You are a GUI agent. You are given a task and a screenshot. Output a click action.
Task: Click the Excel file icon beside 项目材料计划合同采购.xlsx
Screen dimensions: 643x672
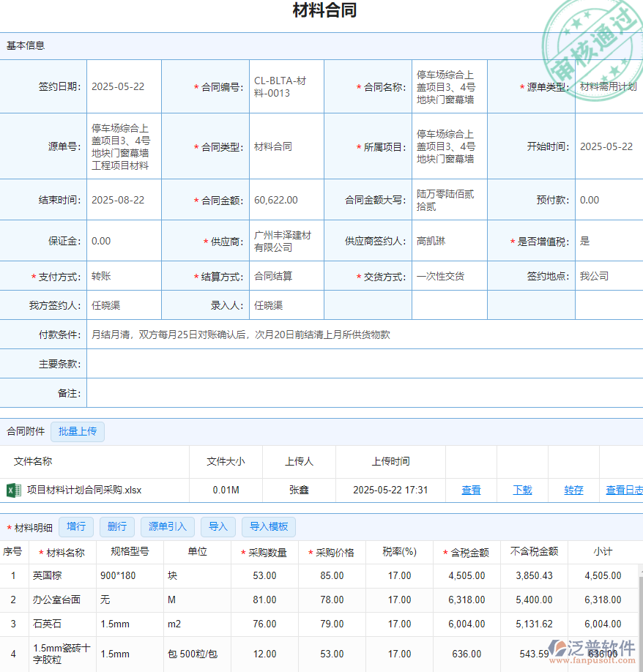(14, 490)
